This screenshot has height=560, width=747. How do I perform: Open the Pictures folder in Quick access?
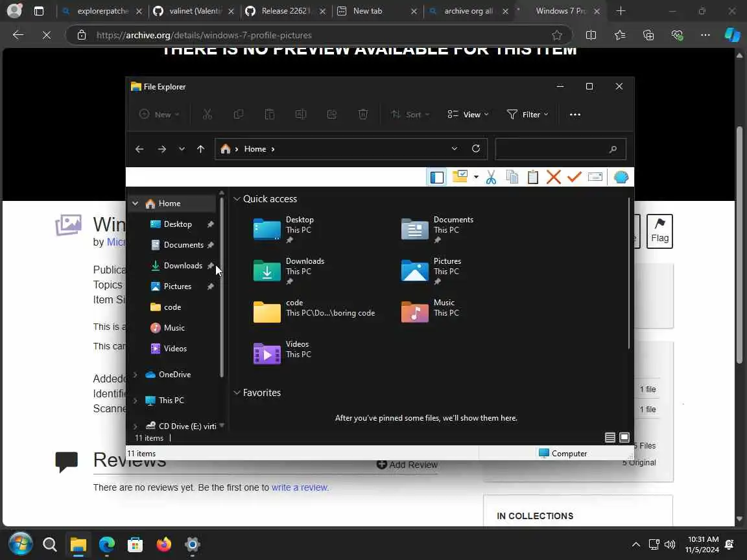click(431, 270)
